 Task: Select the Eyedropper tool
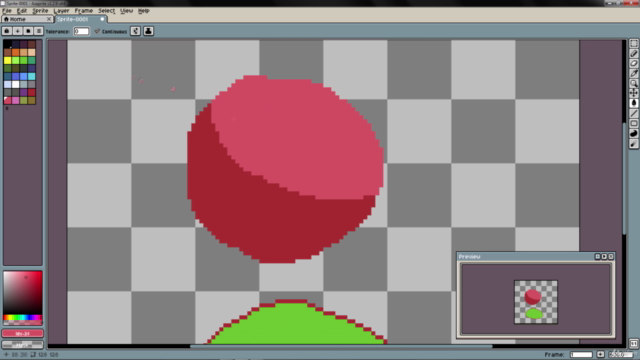633,73
